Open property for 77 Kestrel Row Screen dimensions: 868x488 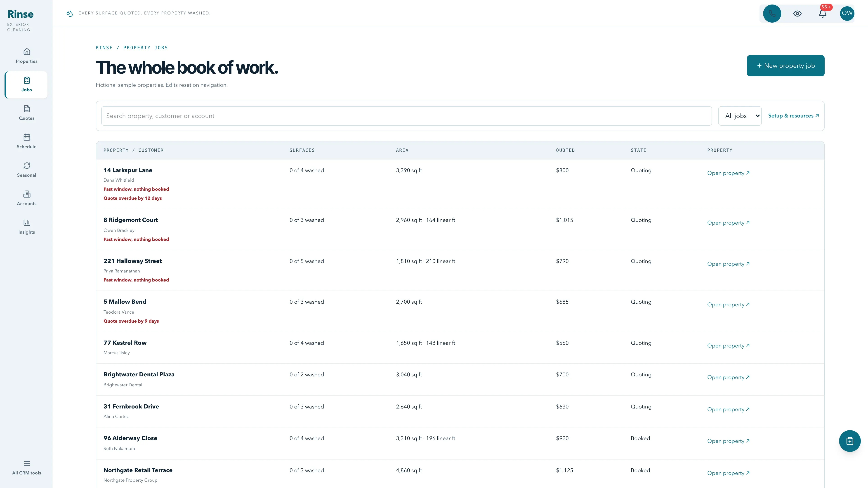coord(728,346)
